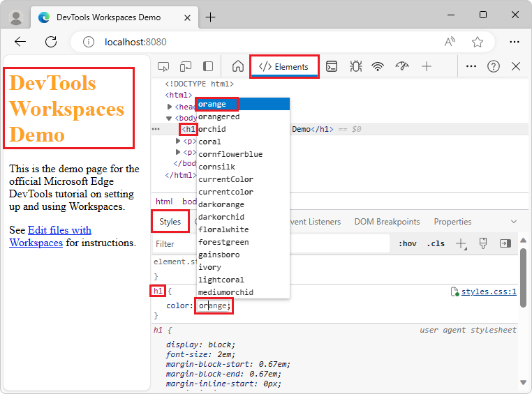Refresh the page
The image size is (532, 394).
pyautogui.click(x=51, y=42)
